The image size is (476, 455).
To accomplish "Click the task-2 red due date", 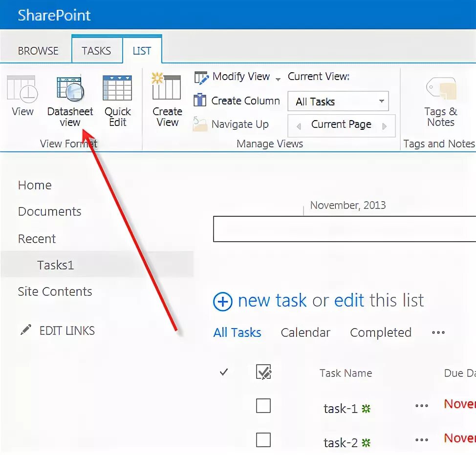I will click(460, 438).
